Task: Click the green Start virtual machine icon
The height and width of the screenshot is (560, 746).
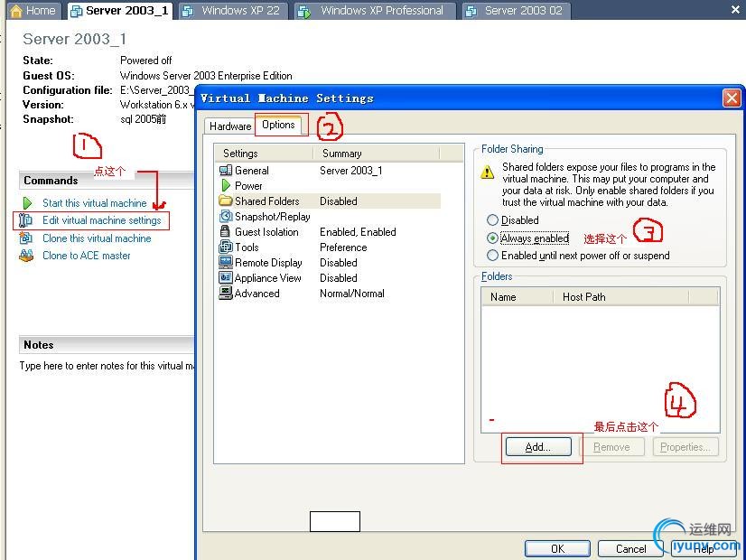Action: 27,203
